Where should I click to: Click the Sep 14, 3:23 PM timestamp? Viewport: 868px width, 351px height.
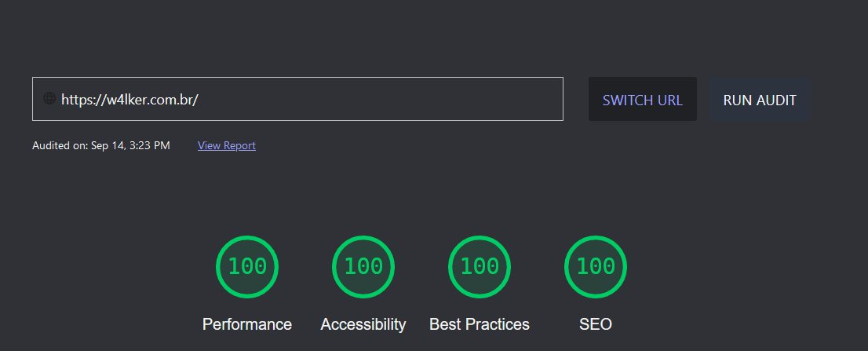coord(130,145)
